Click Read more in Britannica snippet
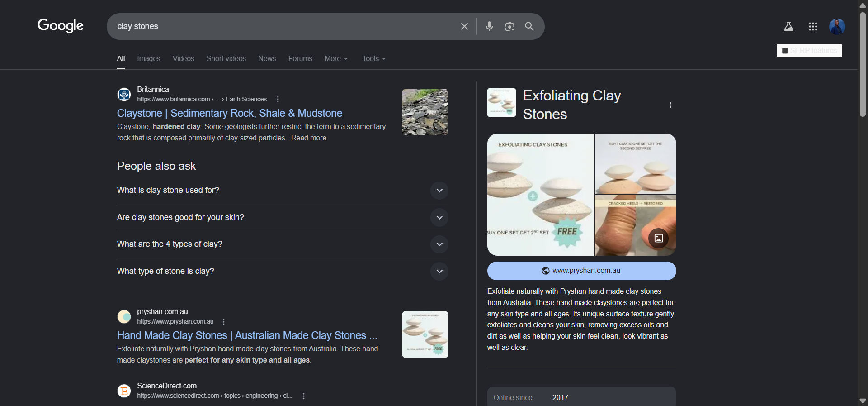The height and width of the screenshot is (406, 868). click(309, 138)
